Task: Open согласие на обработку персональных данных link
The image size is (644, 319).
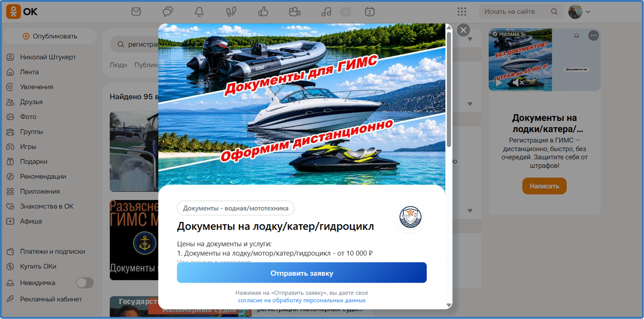Action: (x=302, y=300)
